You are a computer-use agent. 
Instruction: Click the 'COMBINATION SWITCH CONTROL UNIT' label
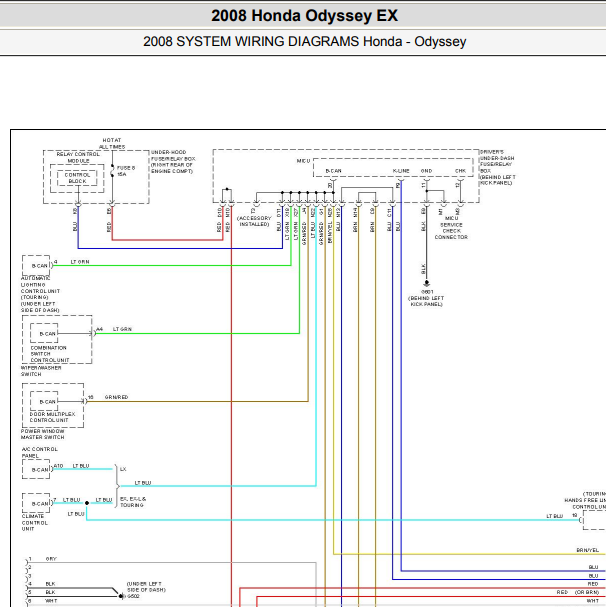(50, 354)
